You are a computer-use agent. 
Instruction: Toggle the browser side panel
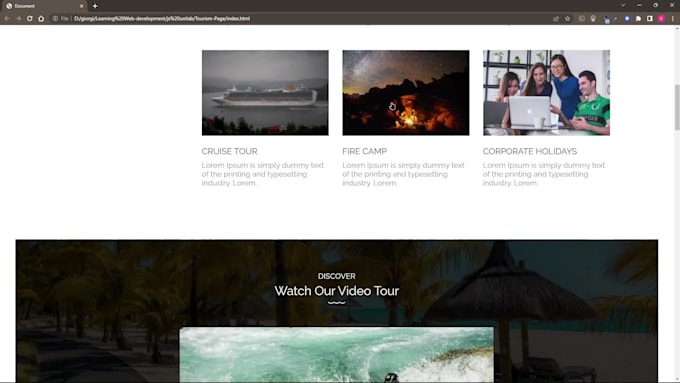coord(650,19)
